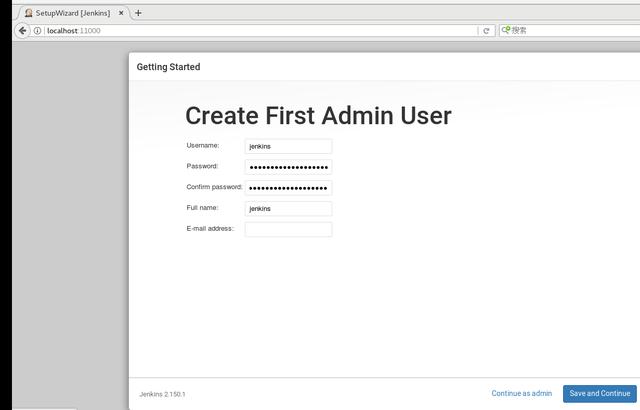Click the Confirm password: label
Image resolution: width=640 pixels, height=410 pixels.
click(214, 187)
